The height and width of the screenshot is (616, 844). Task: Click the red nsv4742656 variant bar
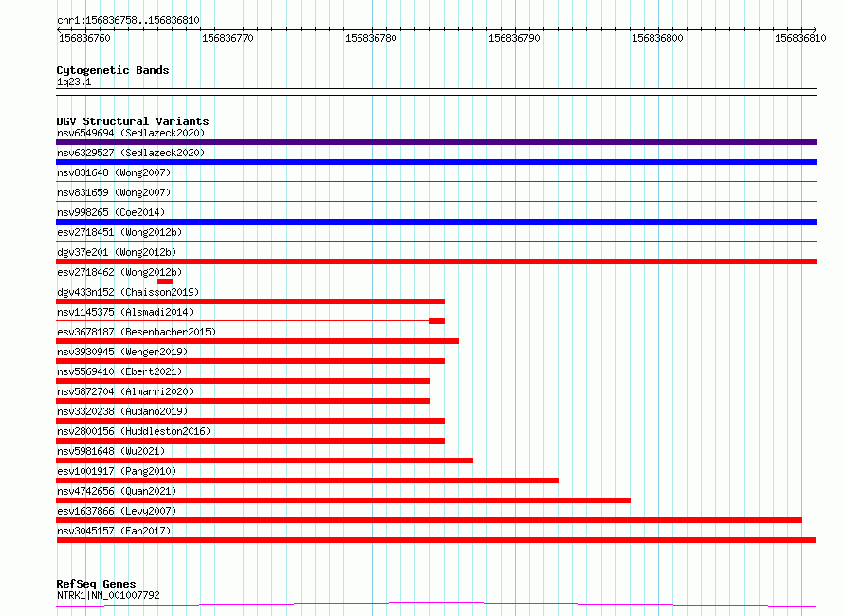click(343, 500)
